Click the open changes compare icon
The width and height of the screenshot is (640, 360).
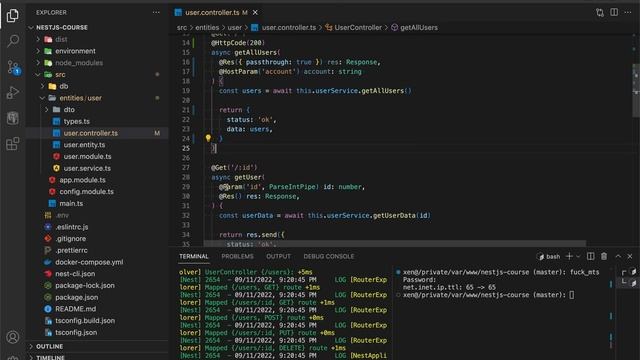coord(600,13)
